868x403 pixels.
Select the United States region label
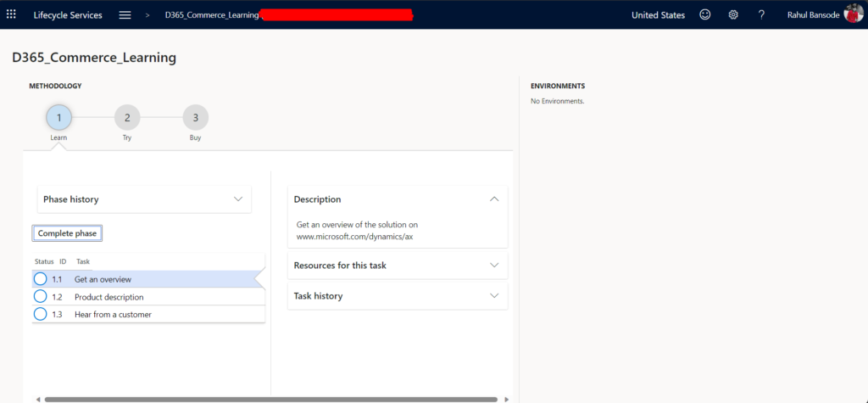pos(658,15)
